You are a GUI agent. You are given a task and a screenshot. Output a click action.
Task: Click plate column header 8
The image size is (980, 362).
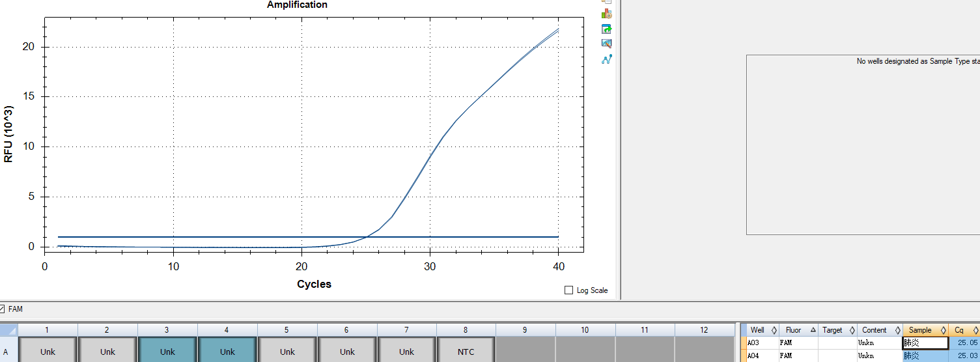coord(466,330)
